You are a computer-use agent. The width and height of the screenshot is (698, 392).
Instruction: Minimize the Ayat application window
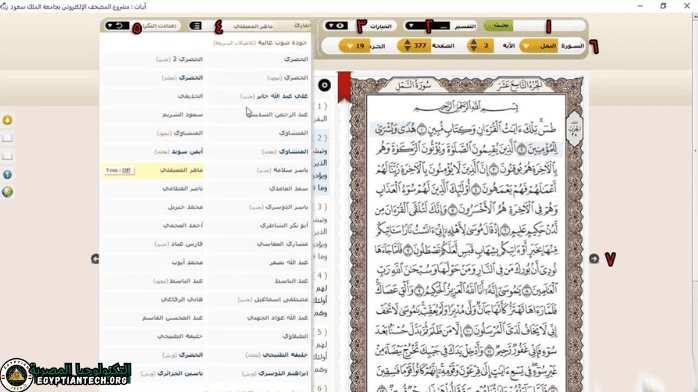[640, 6]
